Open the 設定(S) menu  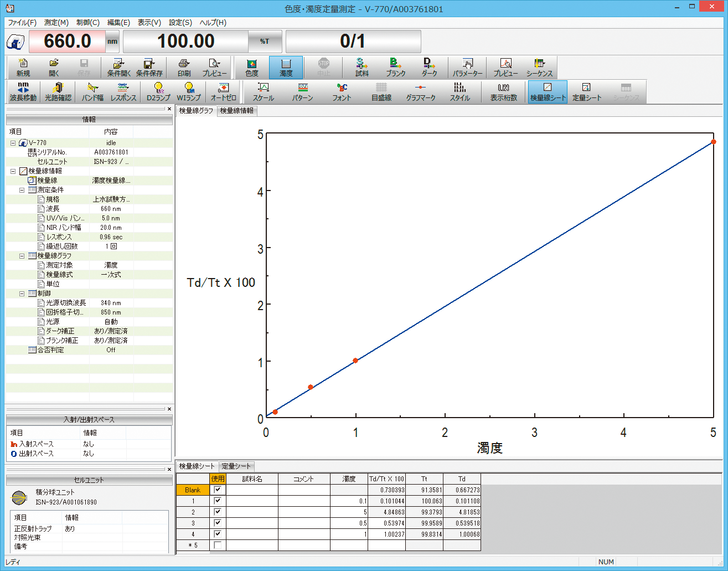tap(180, 23)
